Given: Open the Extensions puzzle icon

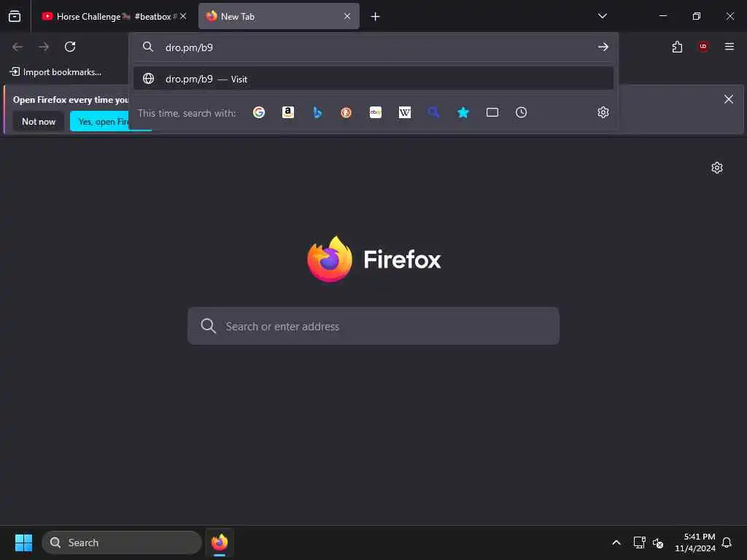Looking at the screenshot, I should coord(677,47).
